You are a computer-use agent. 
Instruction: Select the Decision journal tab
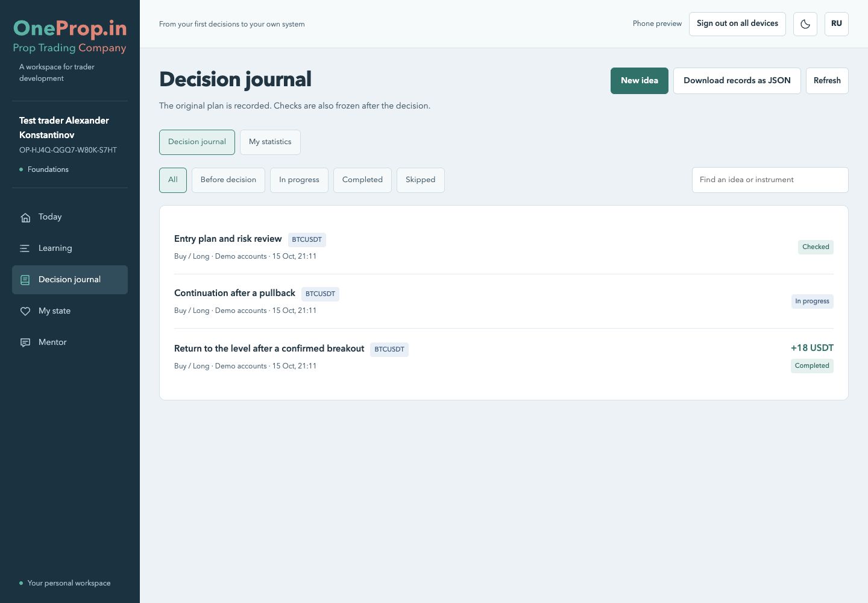click(x=197, y=142)
